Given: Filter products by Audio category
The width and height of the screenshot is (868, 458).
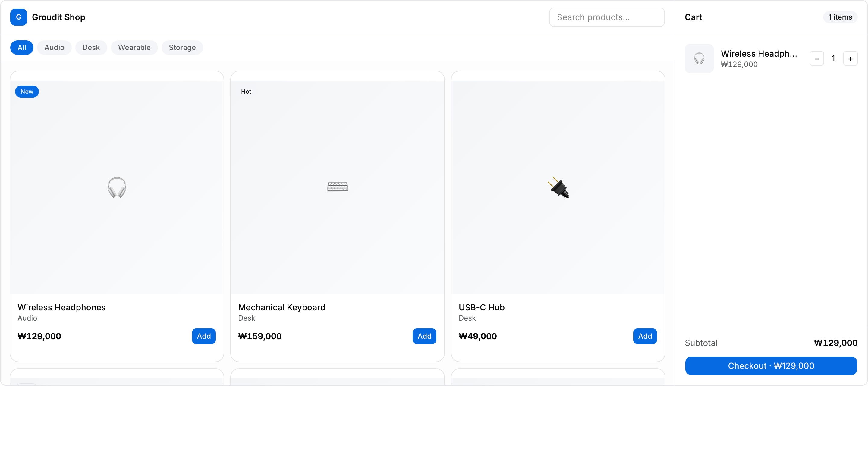Looking at the screenshot, I should pos(54,48).
